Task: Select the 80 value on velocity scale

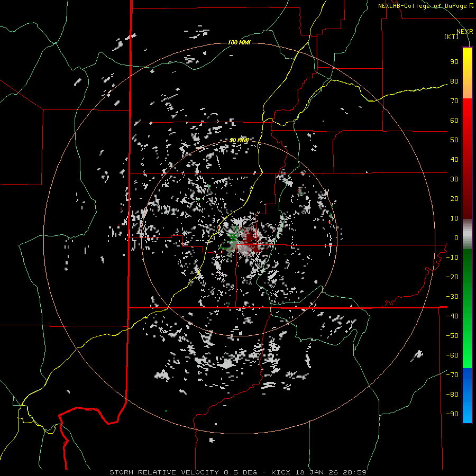Action: pos(454,81)
